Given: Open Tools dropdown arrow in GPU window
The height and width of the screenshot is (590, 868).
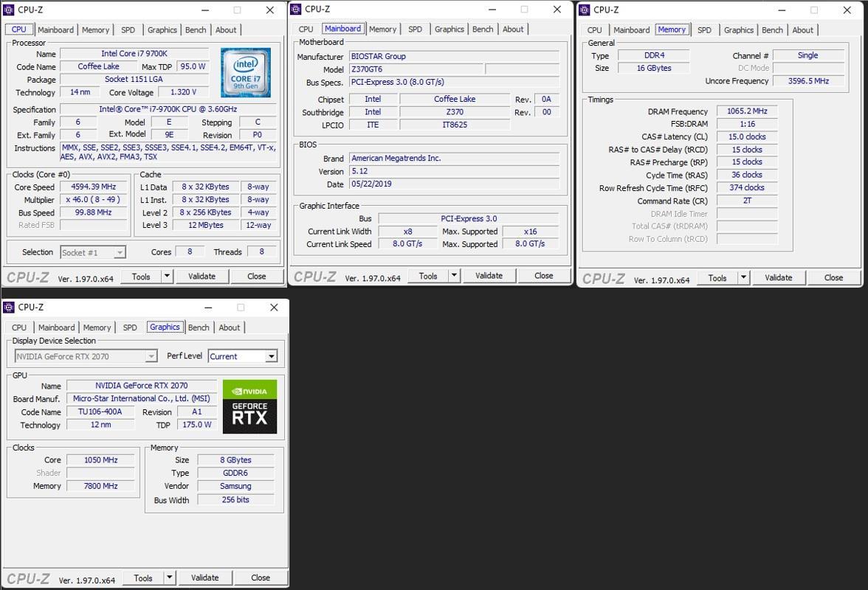Looking at the screenshot, I should click(x=170, y=578).
